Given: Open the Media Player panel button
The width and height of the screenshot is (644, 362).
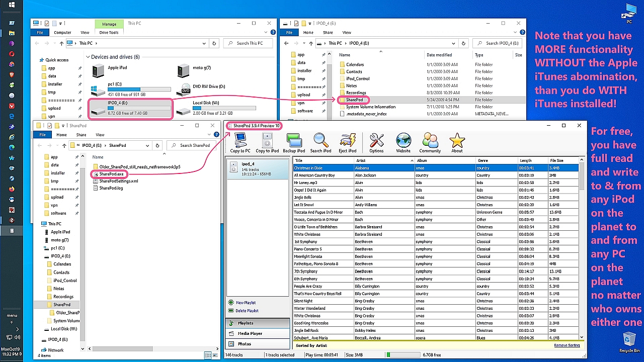Looking at the screenshot, I should coord(258,333).
